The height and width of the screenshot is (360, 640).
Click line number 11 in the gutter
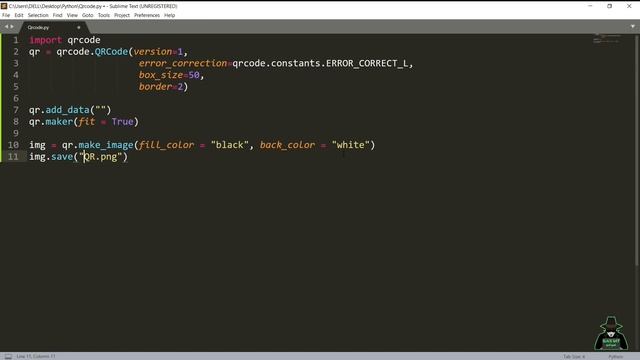point(13,157)
